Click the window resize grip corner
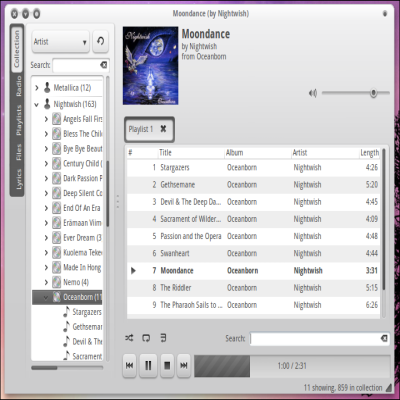This screenshot has width=400, height=400. [388, 387]
